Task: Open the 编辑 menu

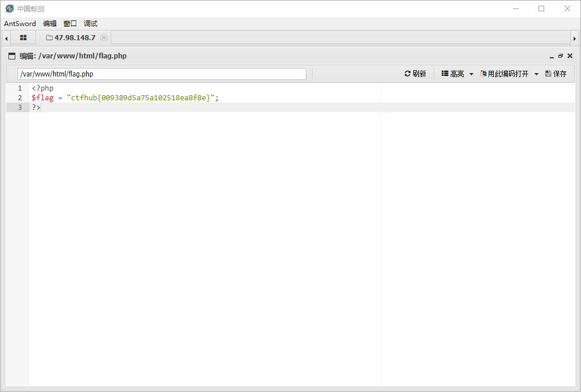Action: click(x=50, y=24)
